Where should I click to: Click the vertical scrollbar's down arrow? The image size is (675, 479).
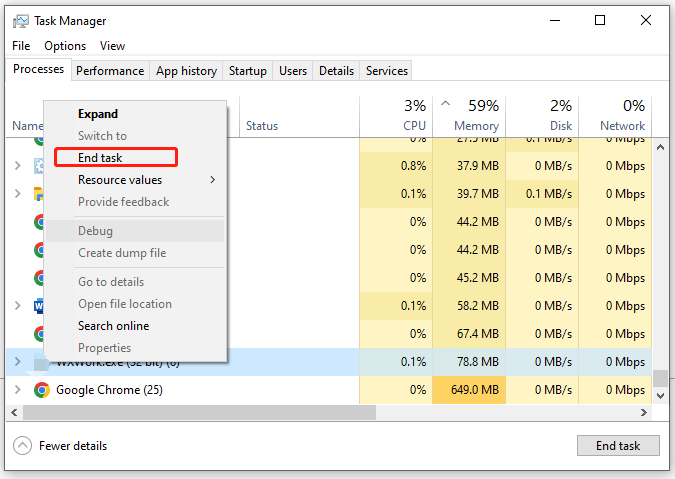(x=660, y=397)
